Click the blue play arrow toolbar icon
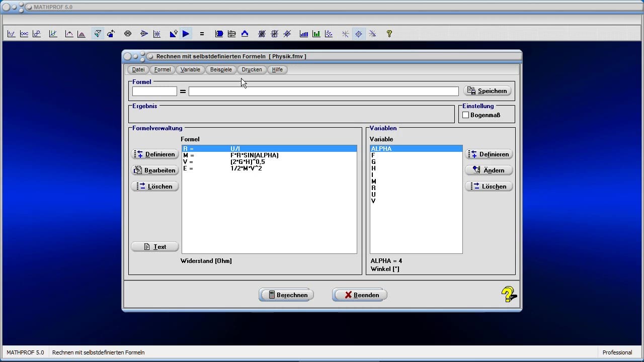 [186, 34]
